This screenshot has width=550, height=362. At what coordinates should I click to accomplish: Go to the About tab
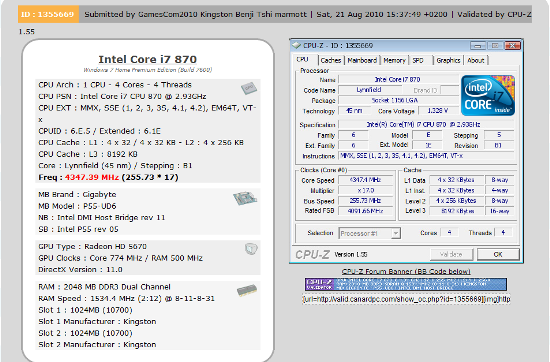(476, 60)
